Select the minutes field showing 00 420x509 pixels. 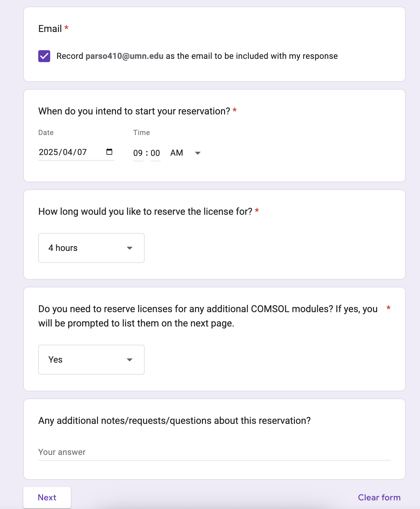[x=155, y=153]
